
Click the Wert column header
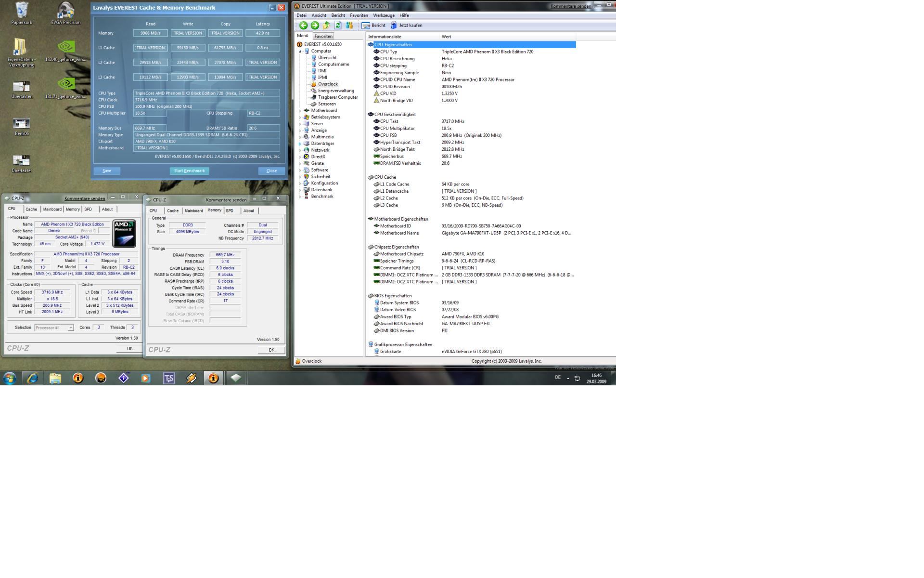tap(508, 37)
